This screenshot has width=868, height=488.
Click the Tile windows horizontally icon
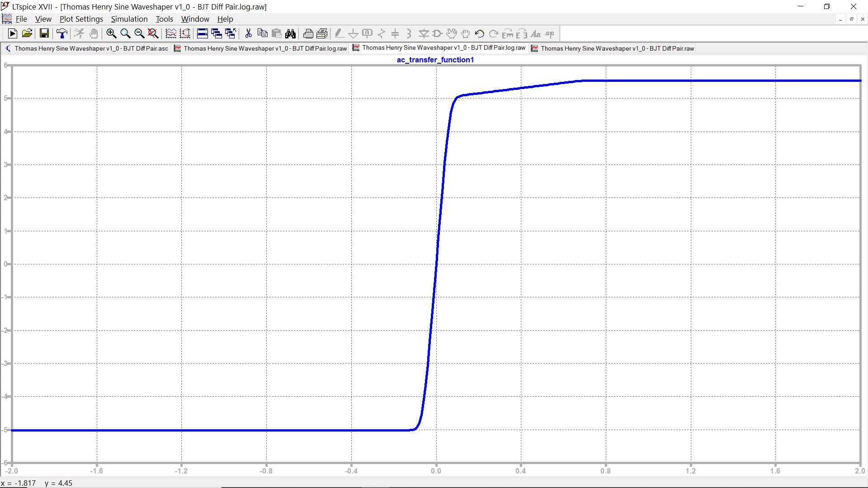tap(203, 33)
